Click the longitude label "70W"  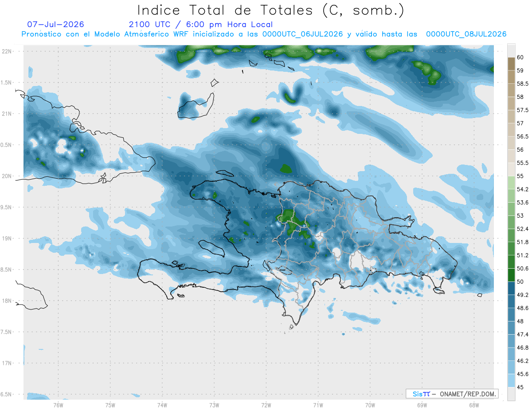pos(370,405)
